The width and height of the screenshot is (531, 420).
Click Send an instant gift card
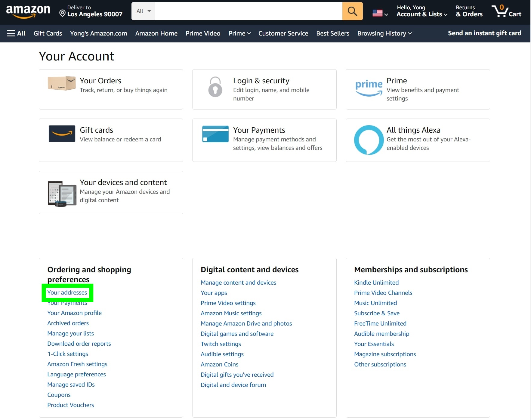click(484, 33)
